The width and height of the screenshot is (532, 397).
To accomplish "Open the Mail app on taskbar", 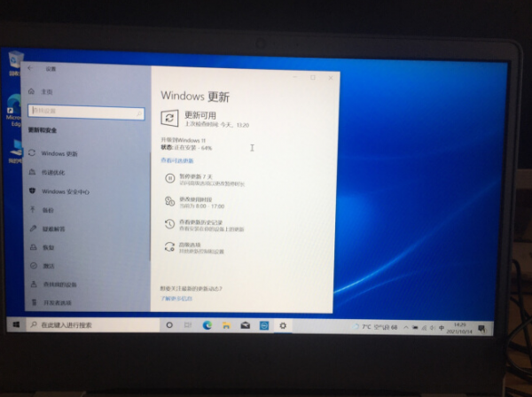I will 245,326.
